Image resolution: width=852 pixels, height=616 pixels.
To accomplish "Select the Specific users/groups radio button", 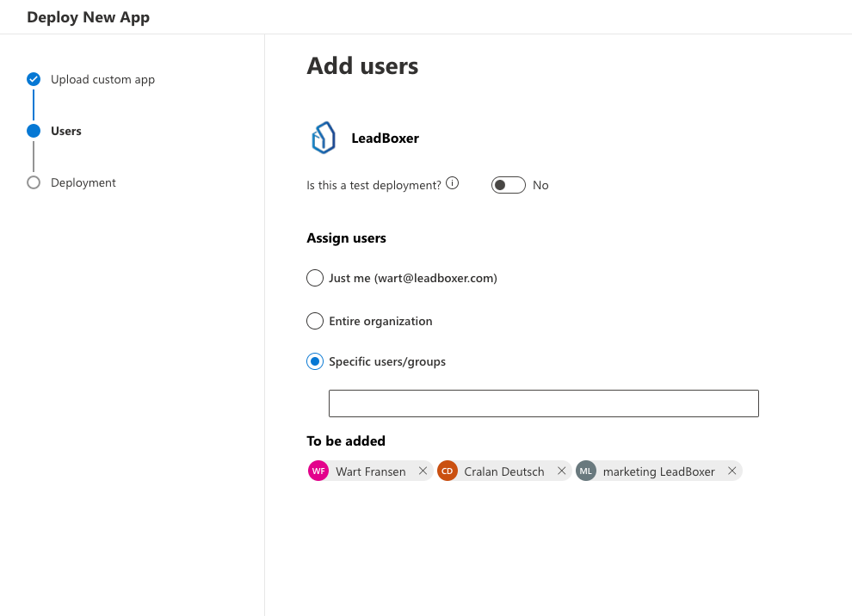I will (x=315, y=361).
